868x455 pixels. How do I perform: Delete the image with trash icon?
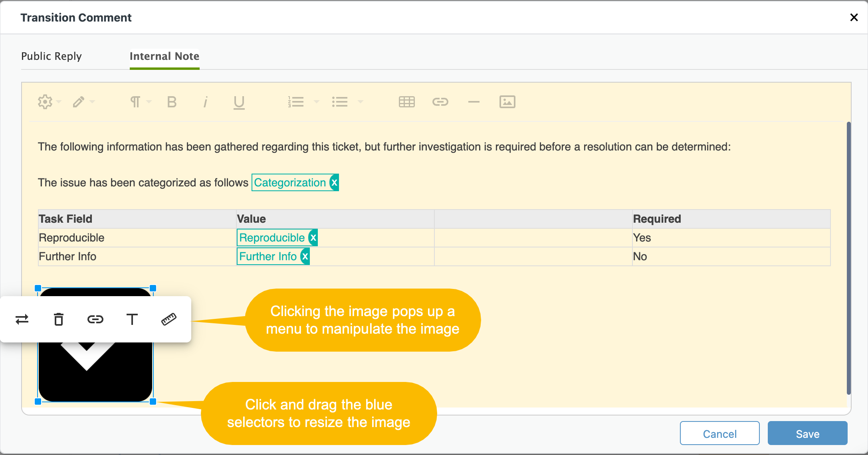(59, 319)
